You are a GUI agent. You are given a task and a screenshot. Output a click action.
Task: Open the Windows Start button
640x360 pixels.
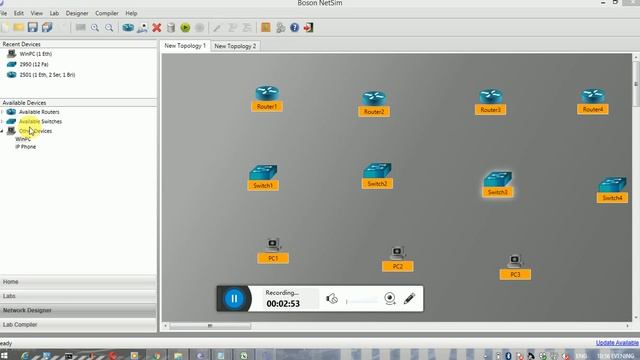[x=4, y=356]
